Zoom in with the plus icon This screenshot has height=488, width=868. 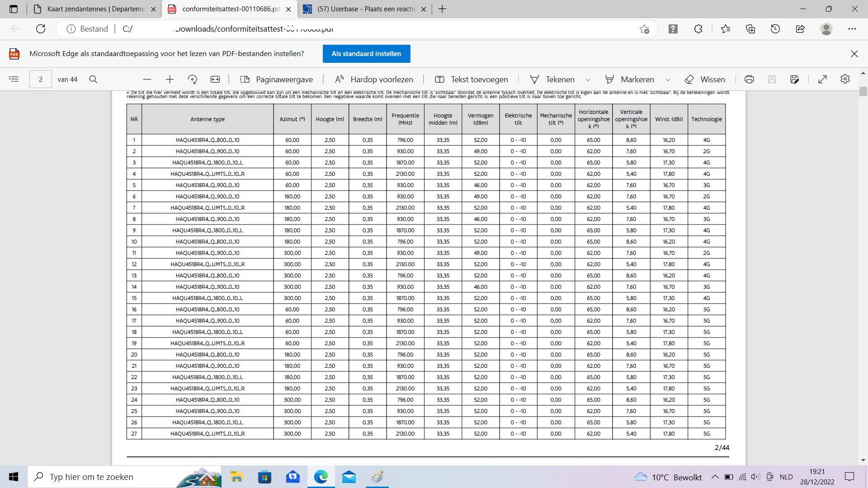170,80
